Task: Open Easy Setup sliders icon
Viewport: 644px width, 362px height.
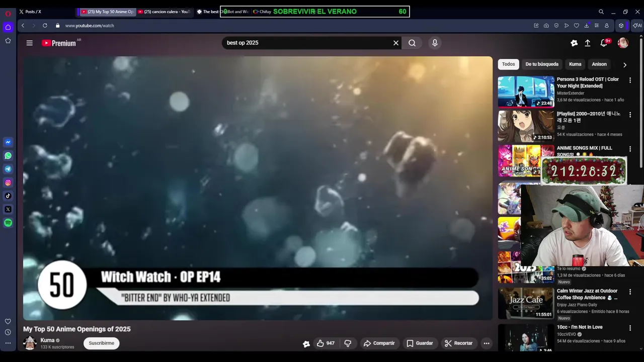Action: (x=597, y=26)
